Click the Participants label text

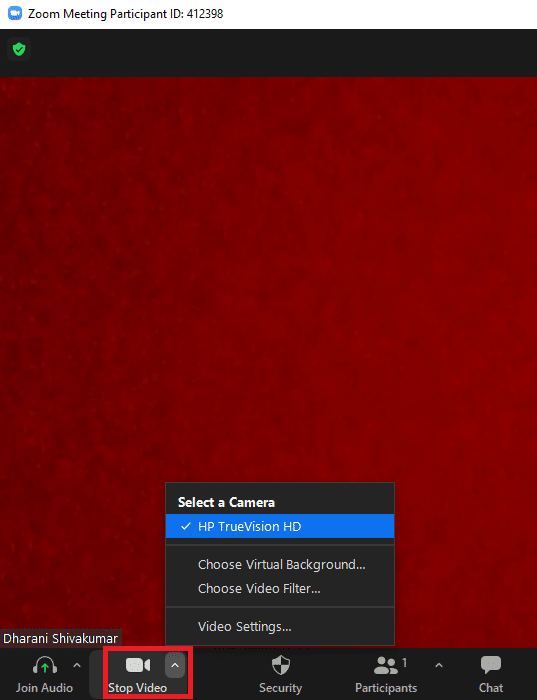click(x=386, y=688)
